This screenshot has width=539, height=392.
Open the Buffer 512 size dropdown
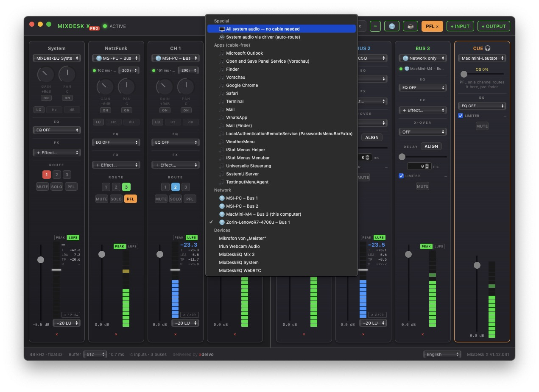(x=95, y=354)
